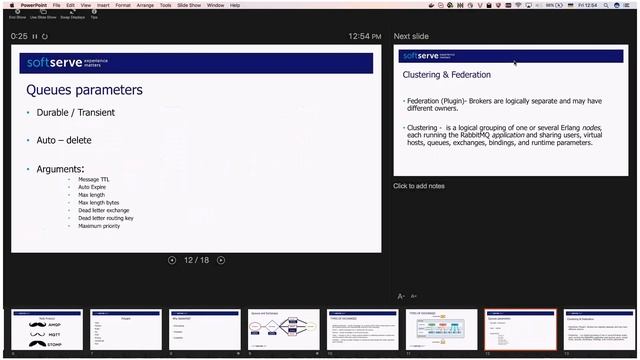Viewport: 640px width, 360px height.
Task: Click the 'Auto Expire' sub-bullet
Action: coord(92,187)
